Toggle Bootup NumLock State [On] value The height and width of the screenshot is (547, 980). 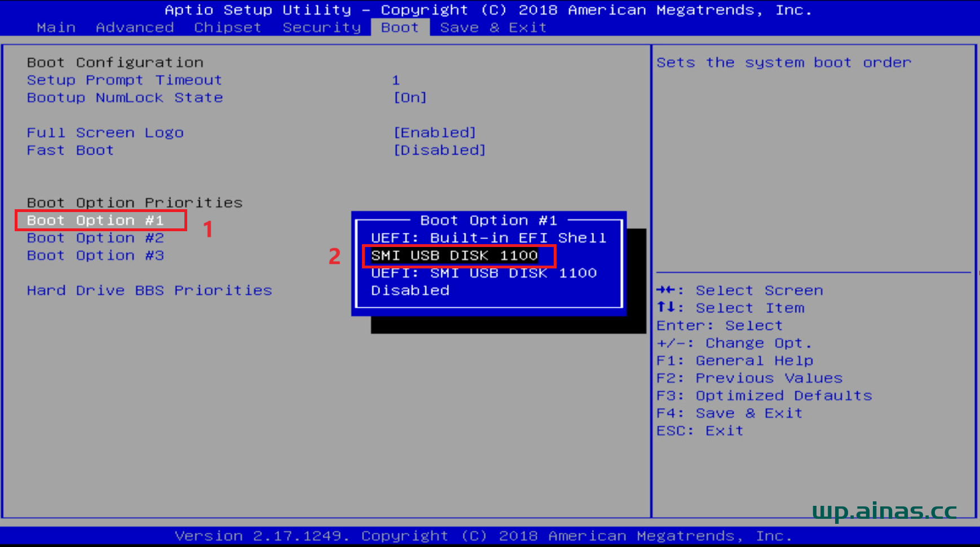(410, 98)
